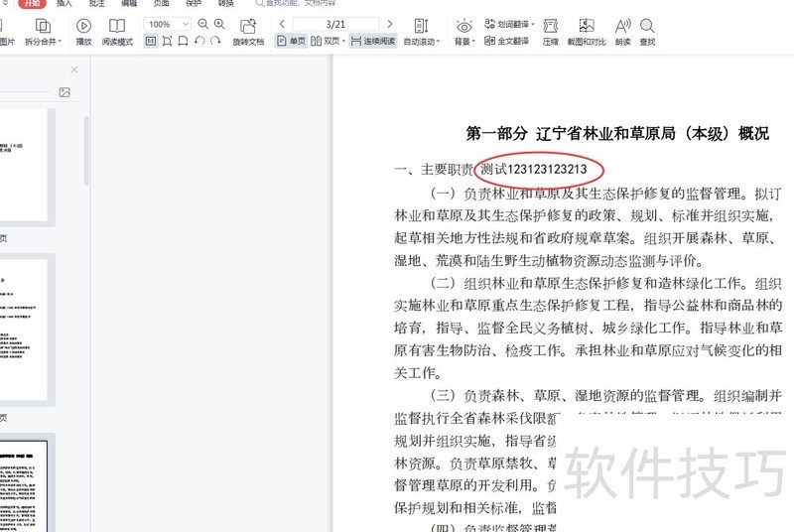Select the first page thumbnail

coord(23,166)
